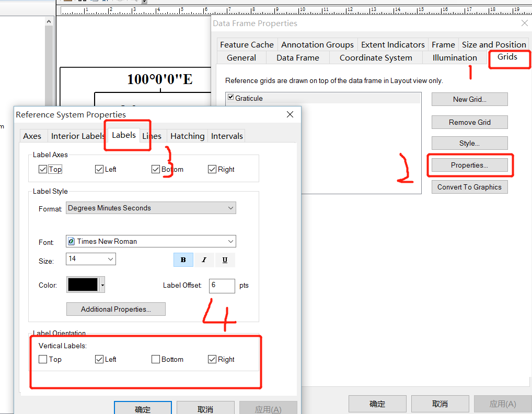Uncheck Bottom in Label Axes

point(155,169)
